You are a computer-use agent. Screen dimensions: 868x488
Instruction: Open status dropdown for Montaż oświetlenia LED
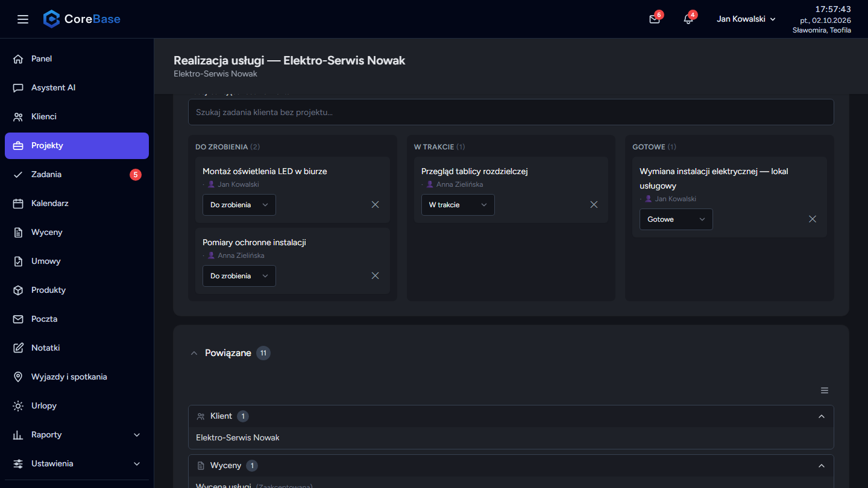click(x=239, y=205)
